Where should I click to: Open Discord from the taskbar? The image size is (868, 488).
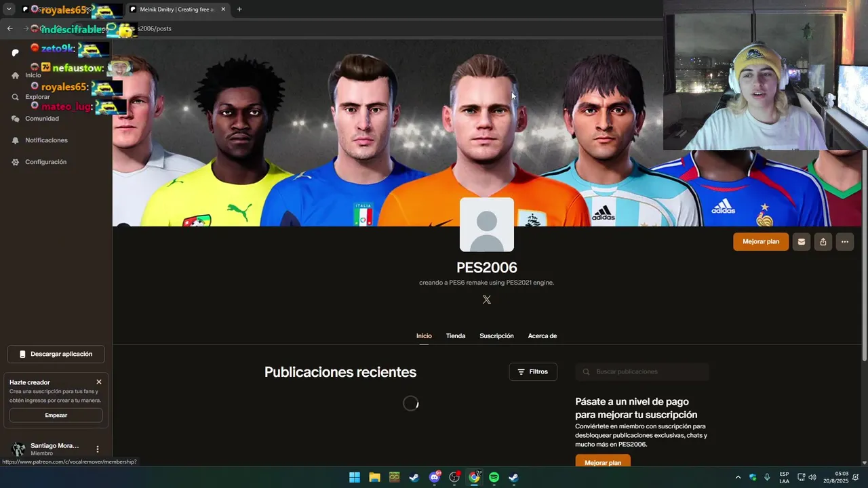point(435,477)
